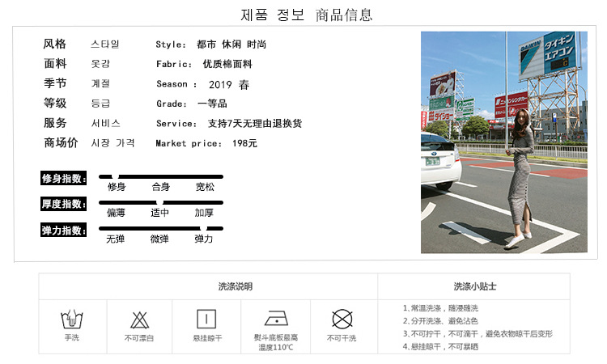This screenshot has height=364, width=607.
Task: Click the 商场价 row label
Action: pos(61,142)
